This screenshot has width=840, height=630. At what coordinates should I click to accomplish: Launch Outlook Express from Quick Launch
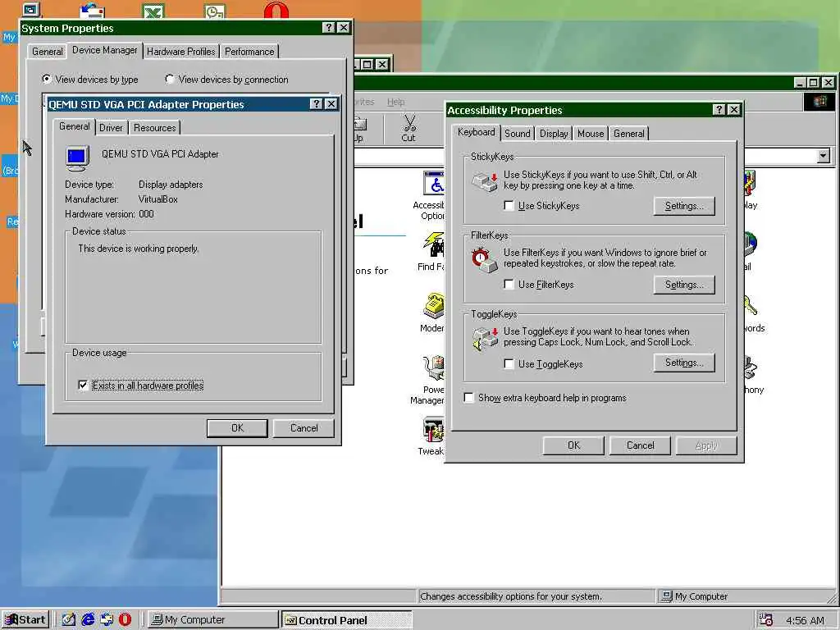107,619
